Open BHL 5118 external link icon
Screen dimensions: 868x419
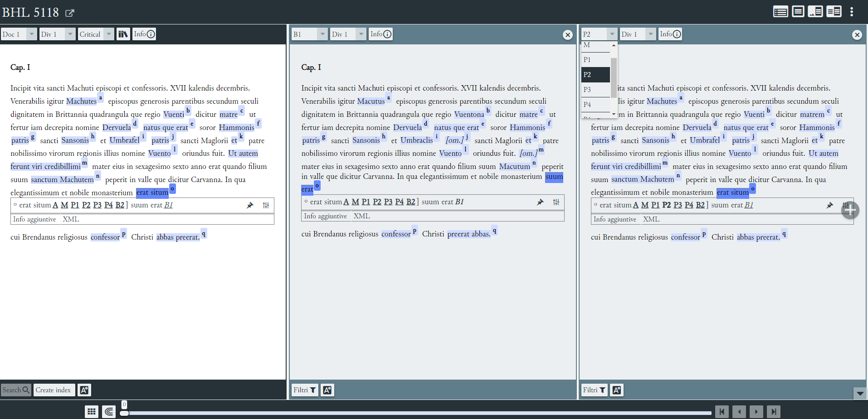coord(69,13)
